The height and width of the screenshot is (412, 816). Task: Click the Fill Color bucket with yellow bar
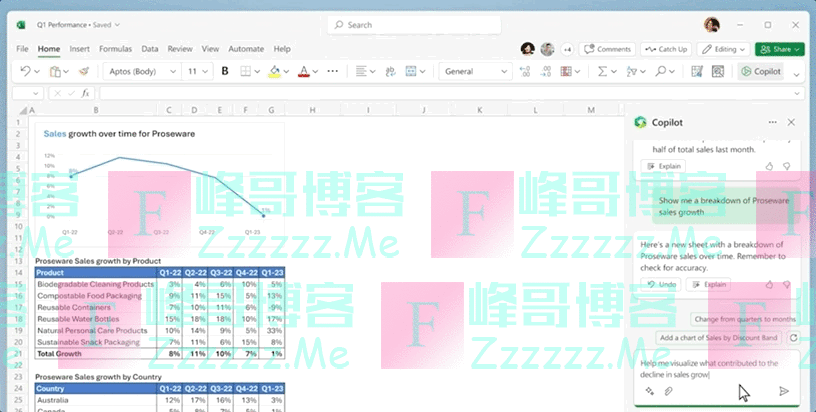click(x=274, y=71)
